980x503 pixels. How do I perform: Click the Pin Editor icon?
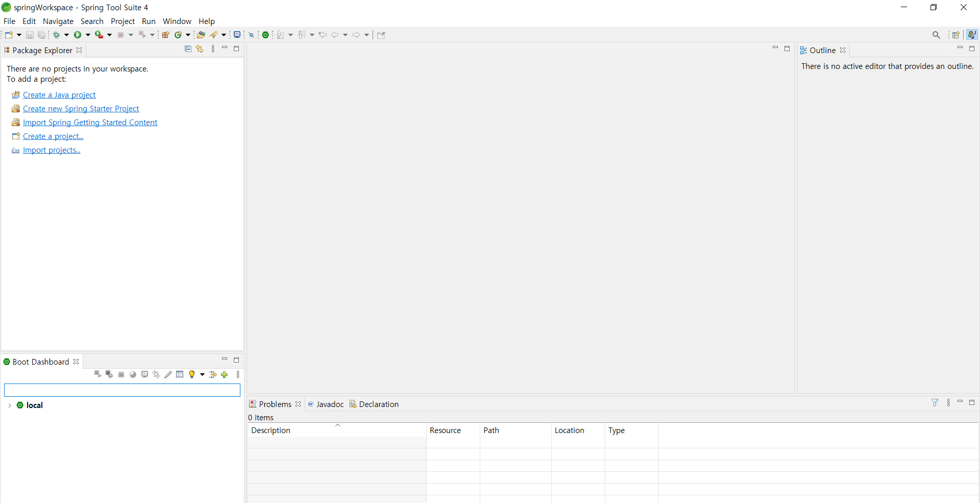(x=381, y=35)
